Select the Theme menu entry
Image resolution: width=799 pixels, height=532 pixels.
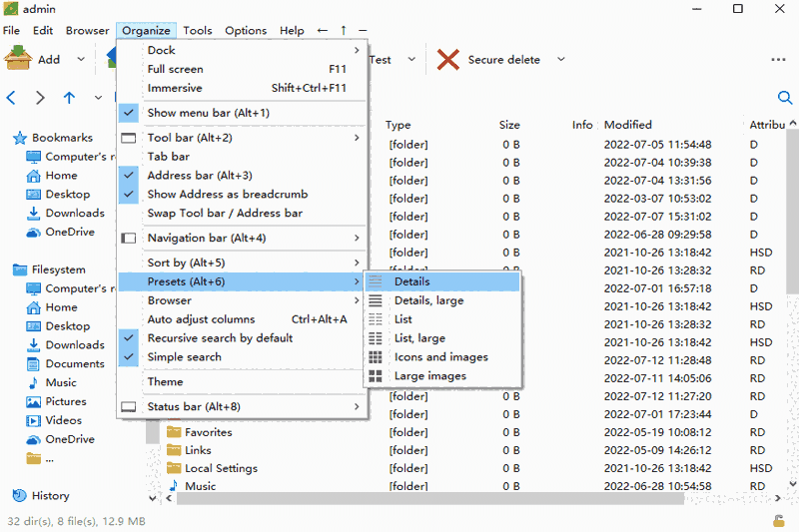pos(166,382)
